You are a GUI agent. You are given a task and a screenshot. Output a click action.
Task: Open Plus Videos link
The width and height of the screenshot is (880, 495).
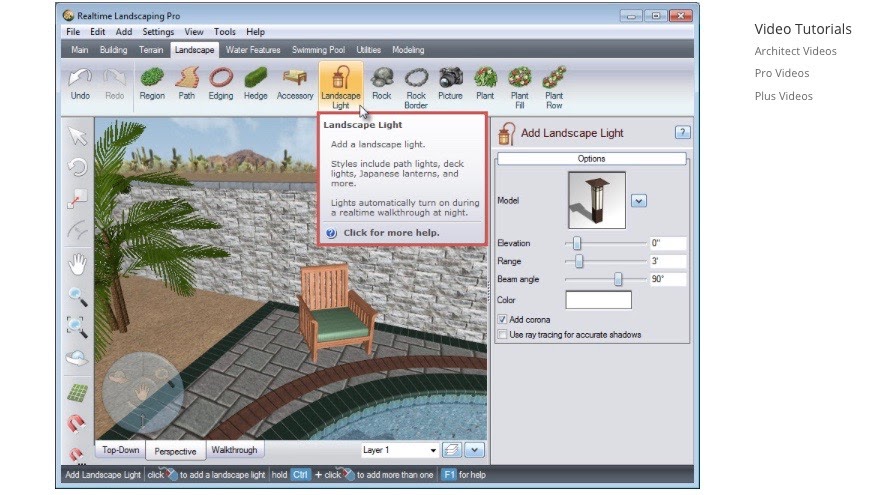tap(783, 96)
